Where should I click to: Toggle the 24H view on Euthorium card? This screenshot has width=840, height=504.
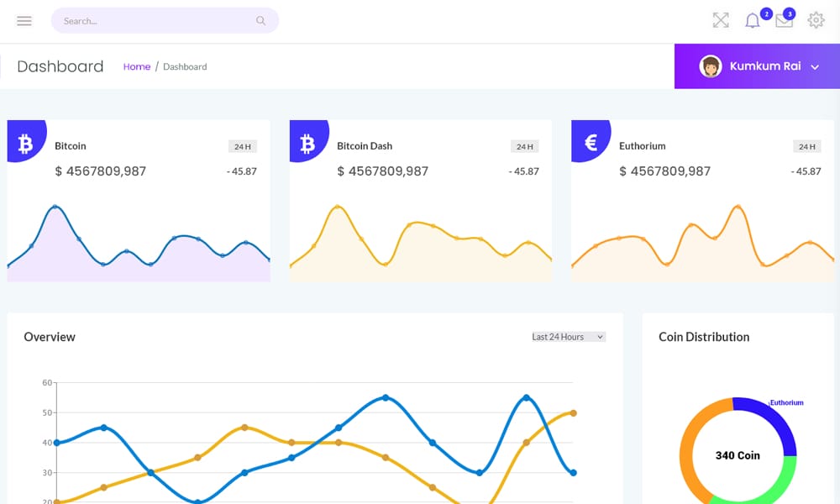806,145
